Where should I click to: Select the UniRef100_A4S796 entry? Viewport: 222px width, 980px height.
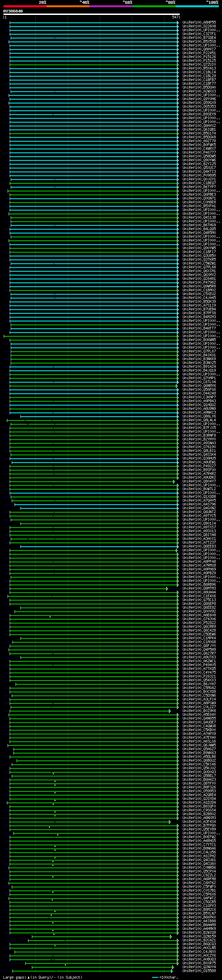[199, 504]
